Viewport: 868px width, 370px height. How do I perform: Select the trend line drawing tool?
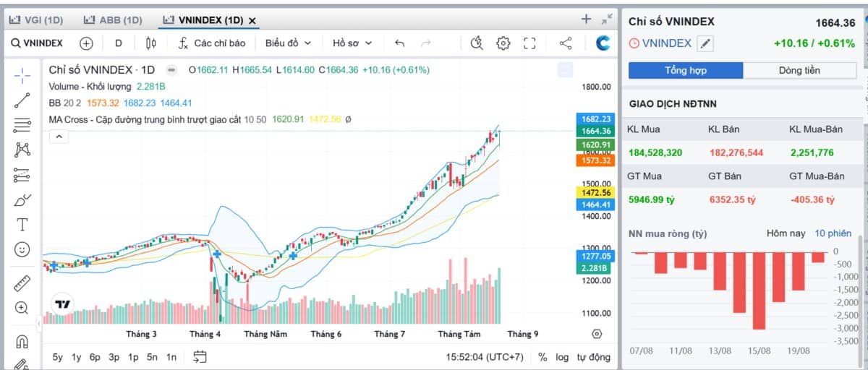[22, 100]
